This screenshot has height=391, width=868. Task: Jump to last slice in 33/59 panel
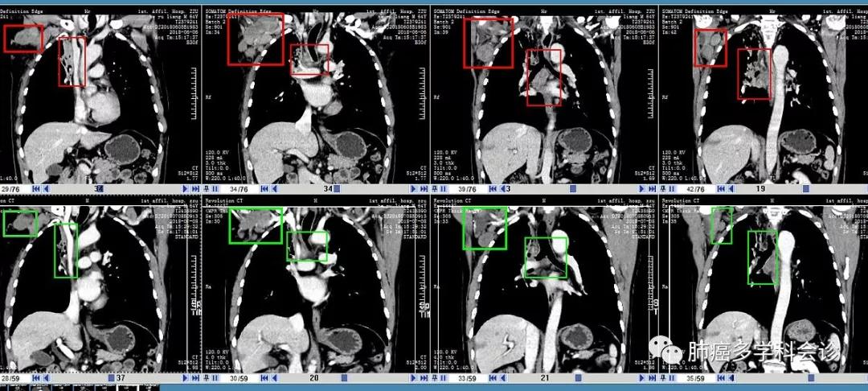point(652,378)
